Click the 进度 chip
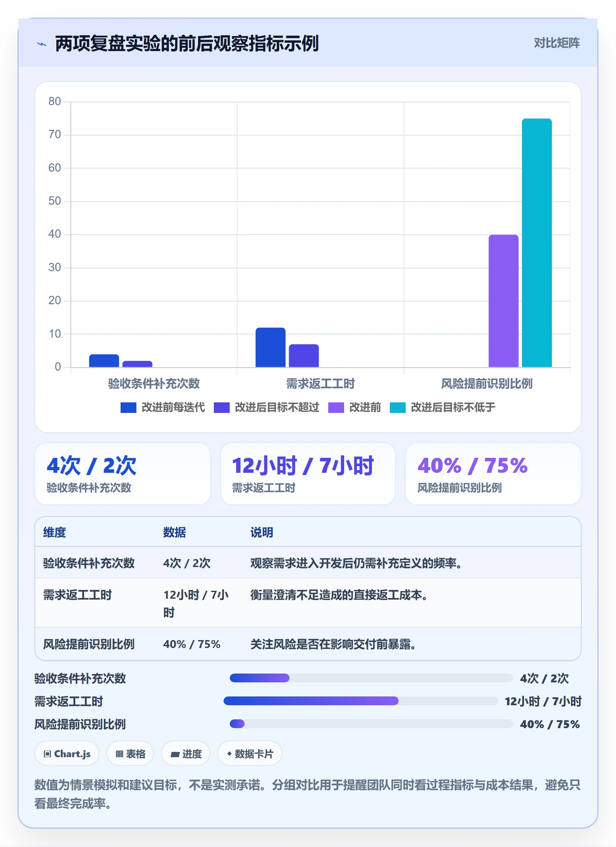616x847 pixels. click(x=186, y=754)
